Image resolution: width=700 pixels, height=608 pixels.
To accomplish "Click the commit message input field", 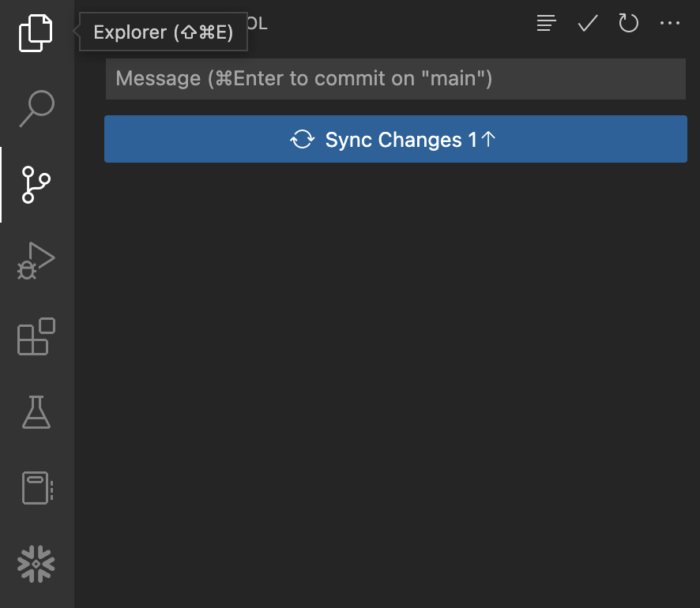I will [x=395, y=78].
